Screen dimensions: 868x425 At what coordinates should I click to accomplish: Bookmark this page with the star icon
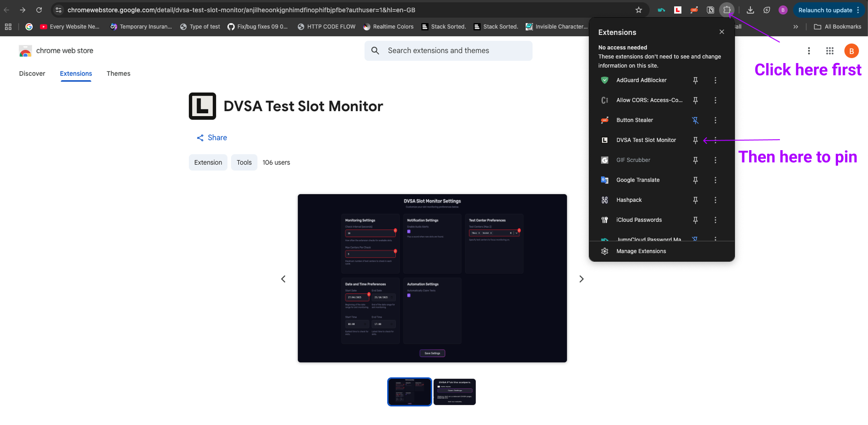pyautogui.click(x=639, y=10)
